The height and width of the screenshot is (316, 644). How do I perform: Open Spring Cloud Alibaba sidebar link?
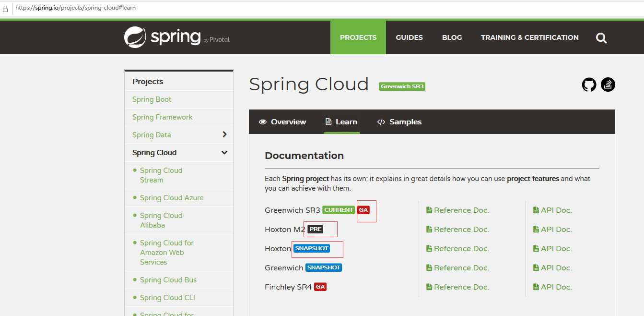pyautogui.click(x=161, y=220)
